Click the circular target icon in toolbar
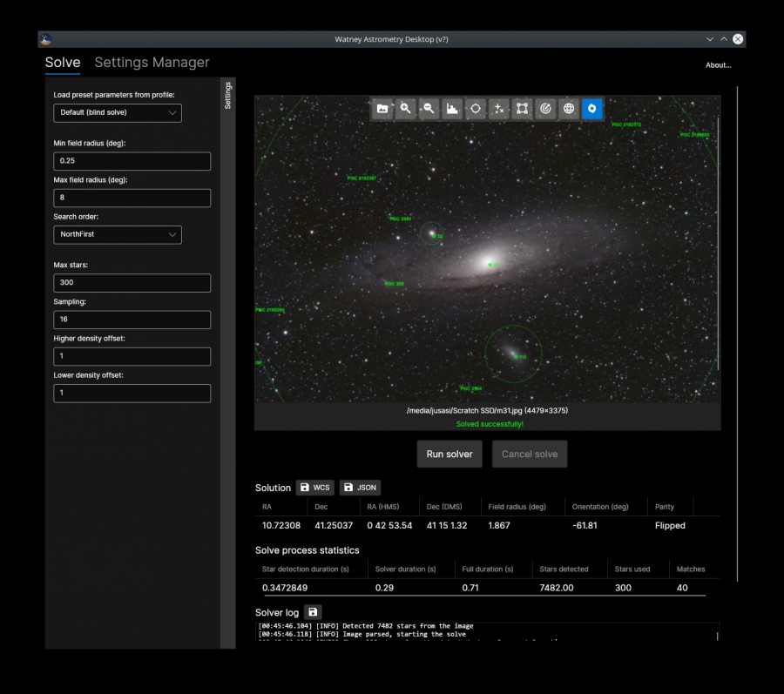This screenshot has width=784, height=694. tap(546, 109)
